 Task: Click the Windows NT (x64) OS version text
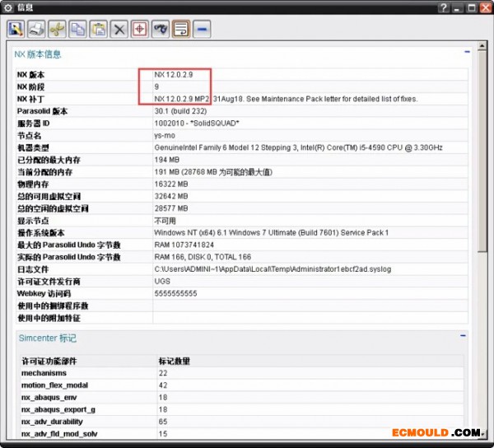271,233
